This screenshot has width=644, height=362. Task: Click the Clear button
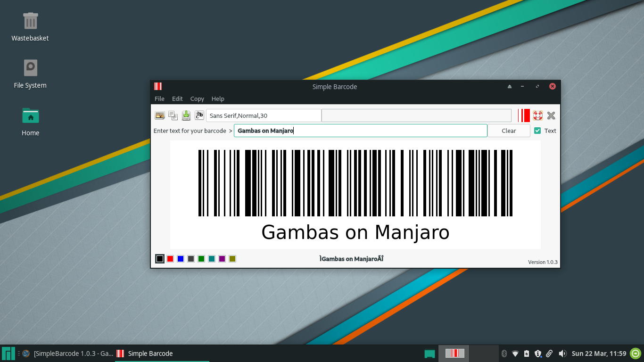pos(509,131)
